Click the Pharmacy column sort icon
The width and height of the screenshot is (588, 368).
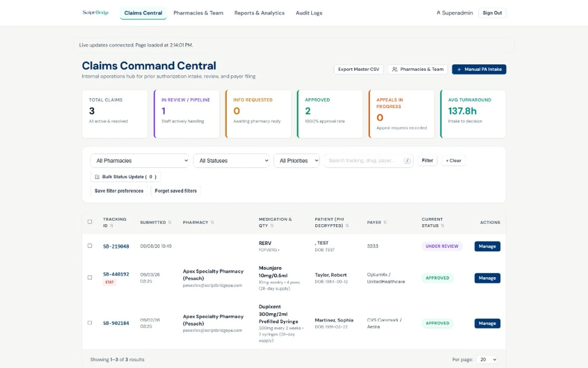(x=212, y=222)
